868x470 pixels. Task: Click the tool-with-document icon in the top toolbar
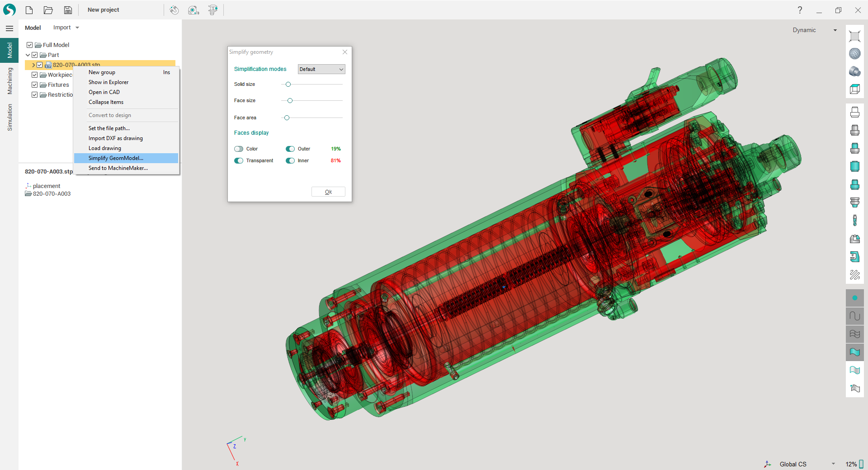[213, 10]
